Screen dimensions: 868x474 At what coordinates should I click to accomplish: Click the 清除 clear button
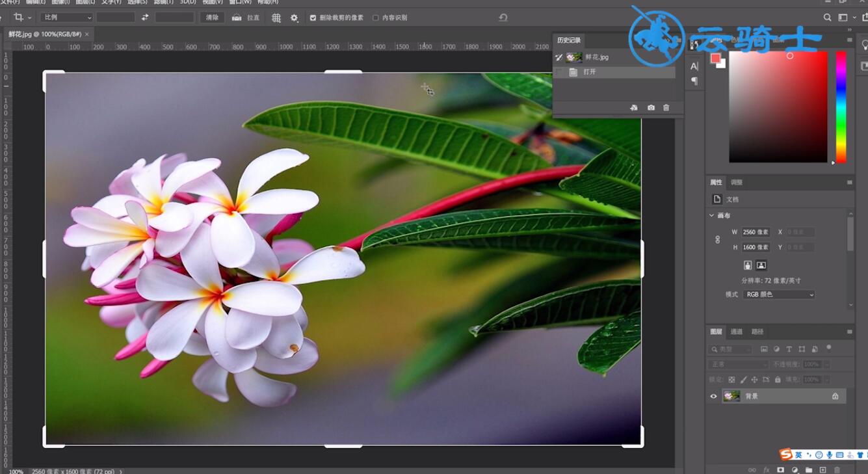tap(213, 18)
